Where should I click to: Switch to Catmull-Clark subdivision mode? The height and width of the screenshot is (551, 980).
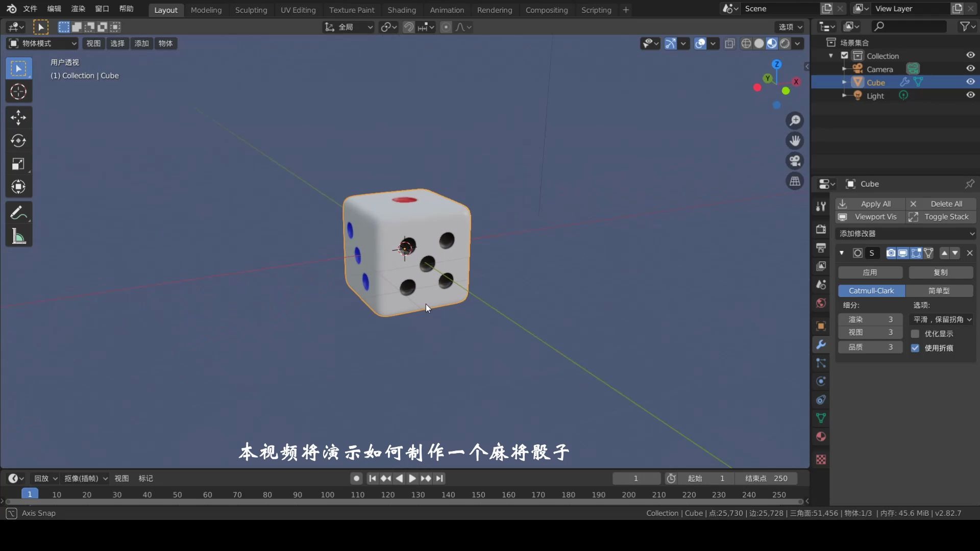click(x=870, y=290)
